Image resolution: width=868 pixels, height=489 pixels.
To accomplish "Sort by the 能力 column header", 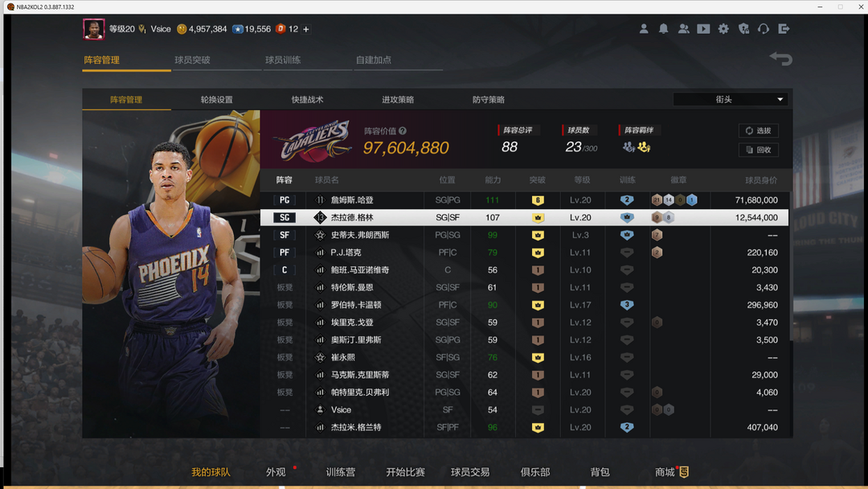I will point(493,180).
